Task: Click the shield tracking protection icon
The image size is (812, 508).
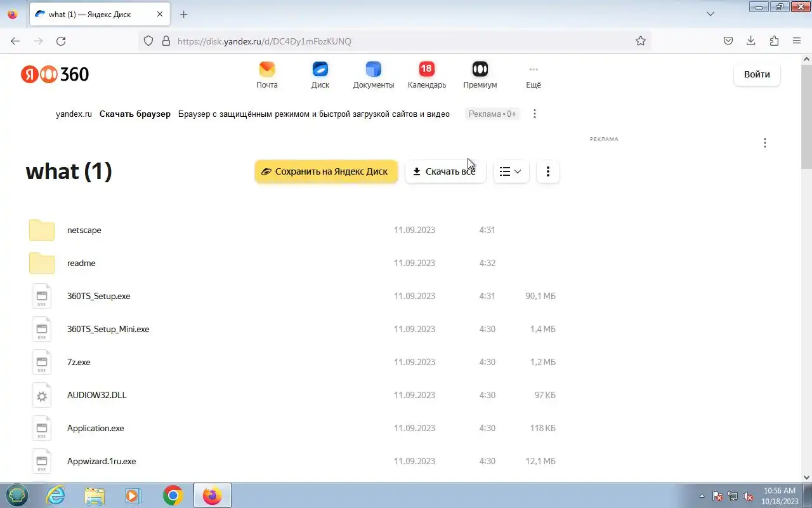Action: pos(148,41)
